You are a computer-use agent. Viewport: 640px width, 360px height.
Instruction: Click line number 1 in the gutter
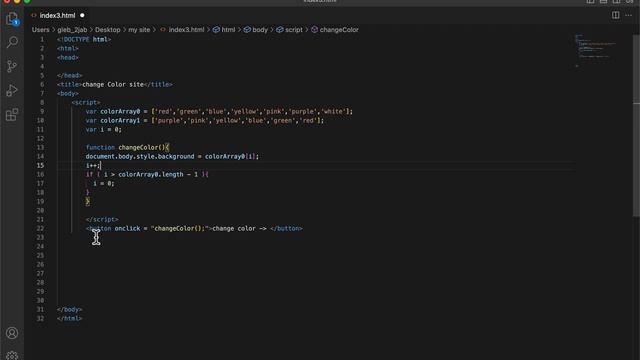pyautogui.click(x=42, y=40)
